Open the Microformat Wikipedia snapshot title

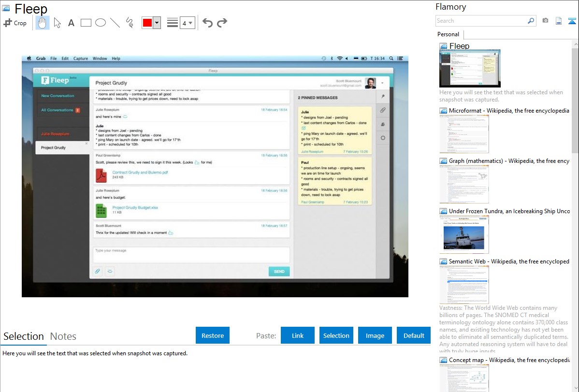click(509, 111)
